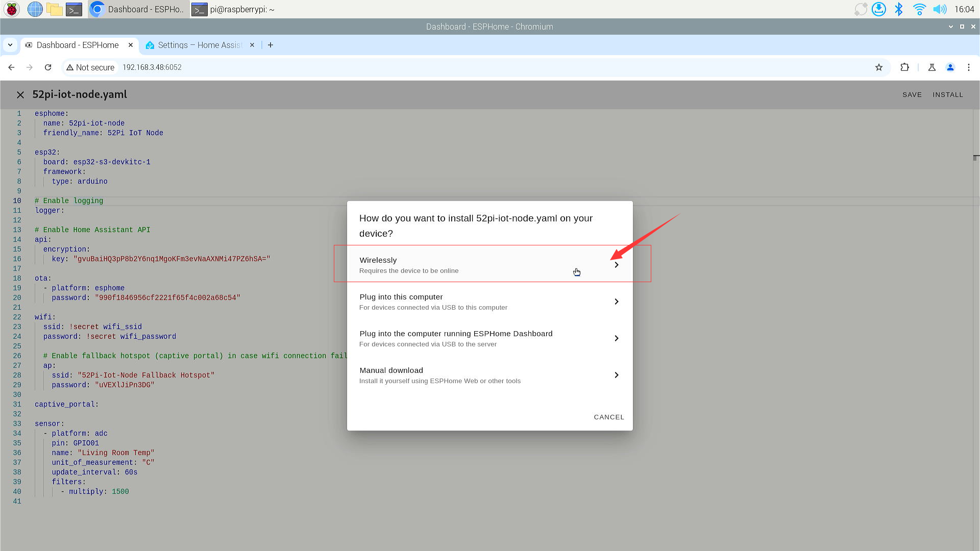Viewport: 980px width, 551px height.
Task: Open the browser extensions puzzle icon
Action: pos(904,67)
